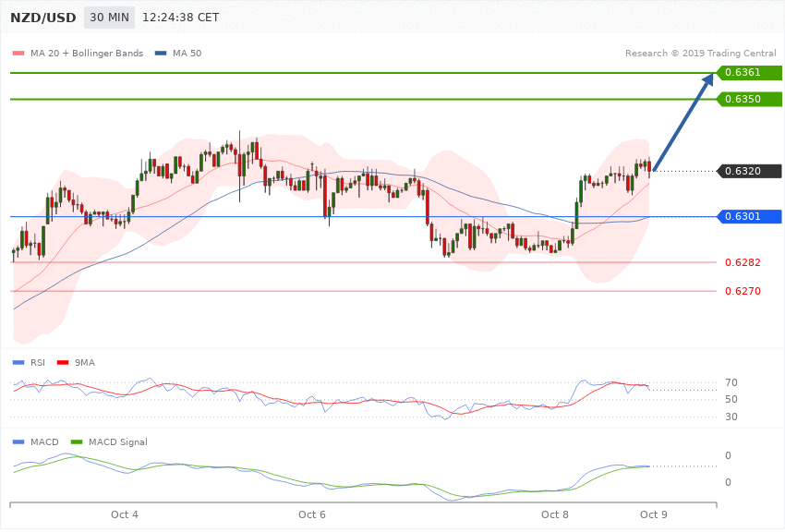Click the MACD Signal green legend swatch

pos(77,441)
